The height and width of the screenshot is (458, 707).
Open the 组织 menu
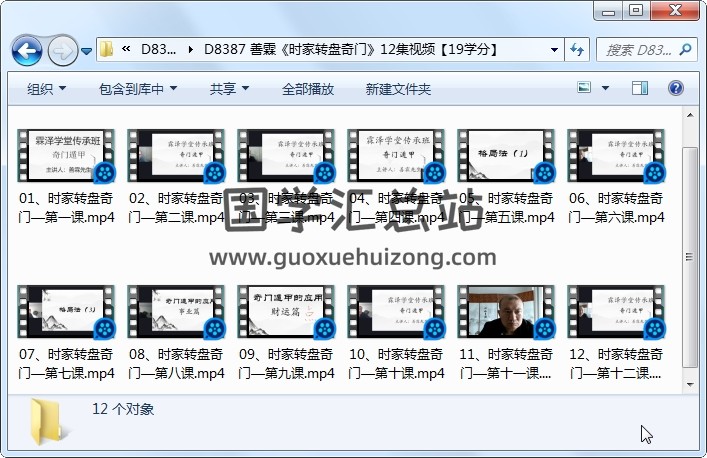pyautogui.click(x=46, y=89)
